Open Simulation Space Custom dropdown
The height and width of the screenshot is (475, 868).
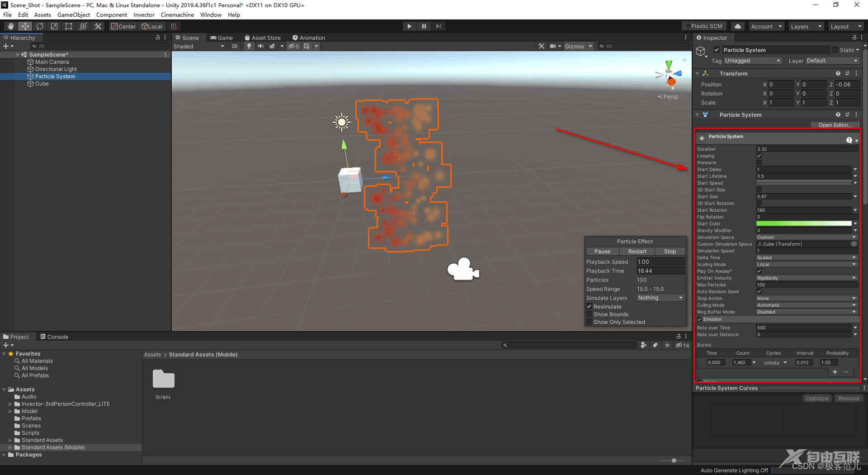coord(807,237)
